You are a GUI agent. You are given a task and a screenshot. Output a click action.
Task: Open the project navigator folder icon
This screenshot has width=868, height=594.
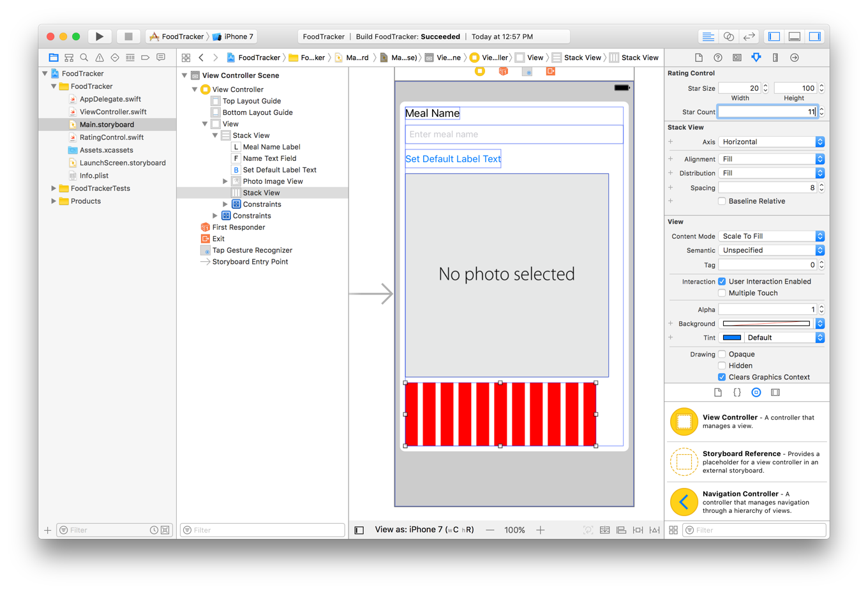54,57
